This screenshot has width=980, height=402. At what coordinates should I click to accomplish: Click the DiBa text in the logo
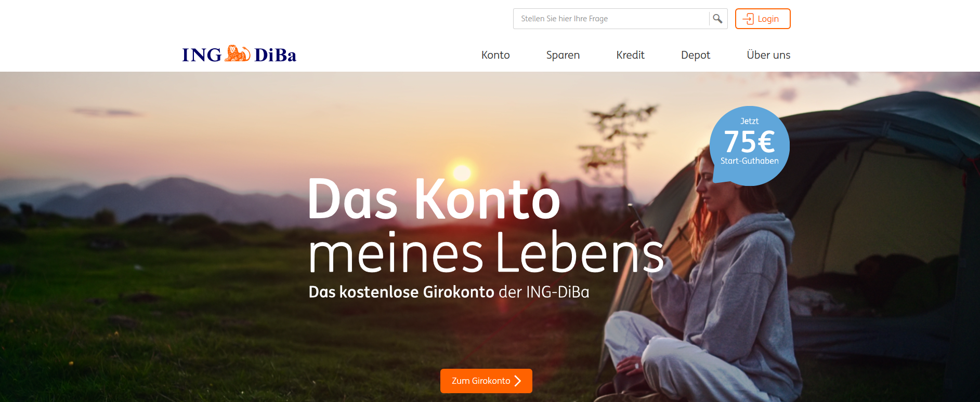pos(275,55)
